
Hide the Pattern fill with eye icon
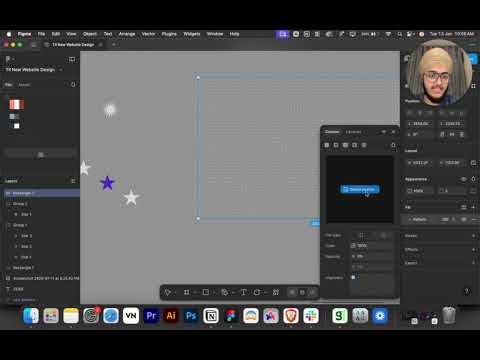click(464, 219)
